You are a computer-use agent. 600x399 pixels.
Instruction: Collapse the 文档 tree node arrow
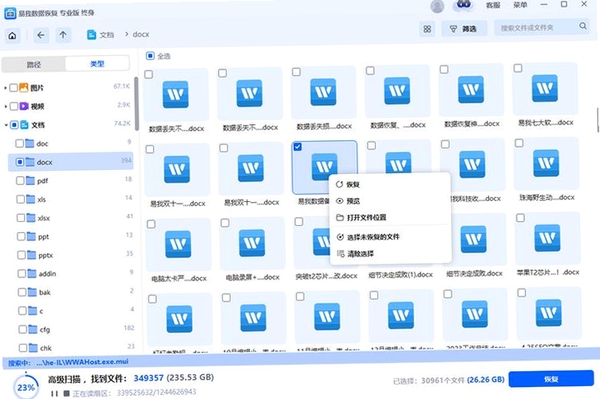point(6,125)
